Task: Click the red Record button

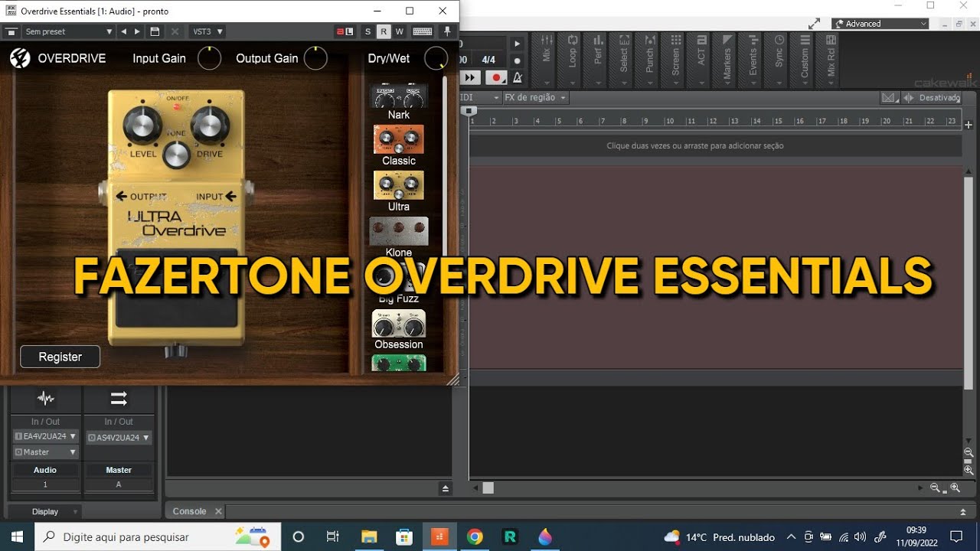Action: click(x=497, y=77)
